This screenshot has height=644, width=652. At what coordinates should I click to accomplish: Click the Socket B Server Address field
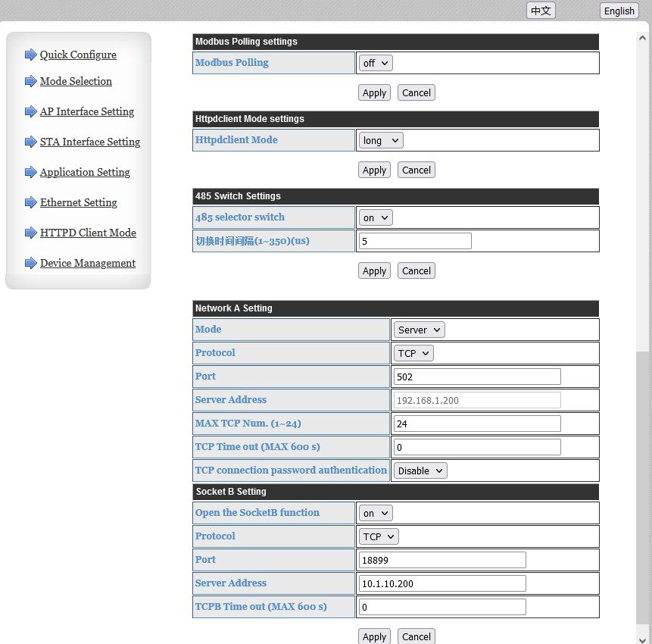pos(442,583)
